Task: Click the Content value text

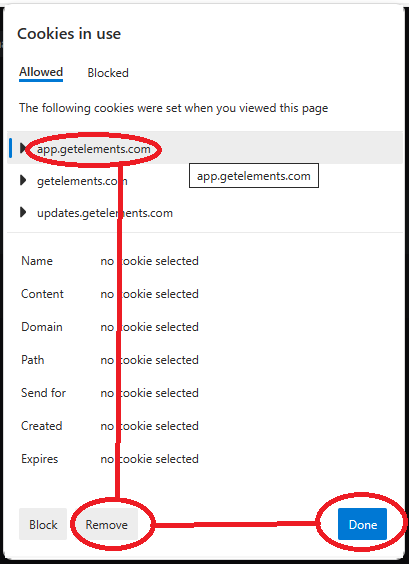Action: point(149,294)
